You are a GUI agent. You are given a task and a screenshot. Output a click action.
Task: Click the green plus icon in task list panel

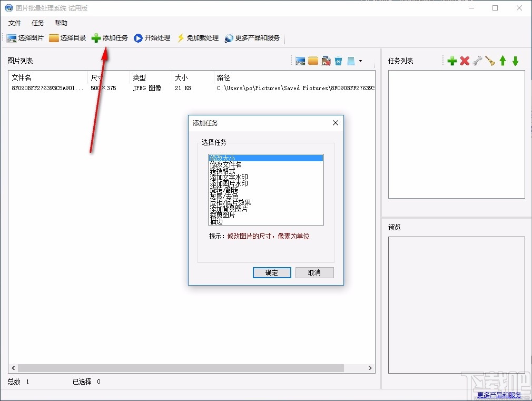[452, 61]
